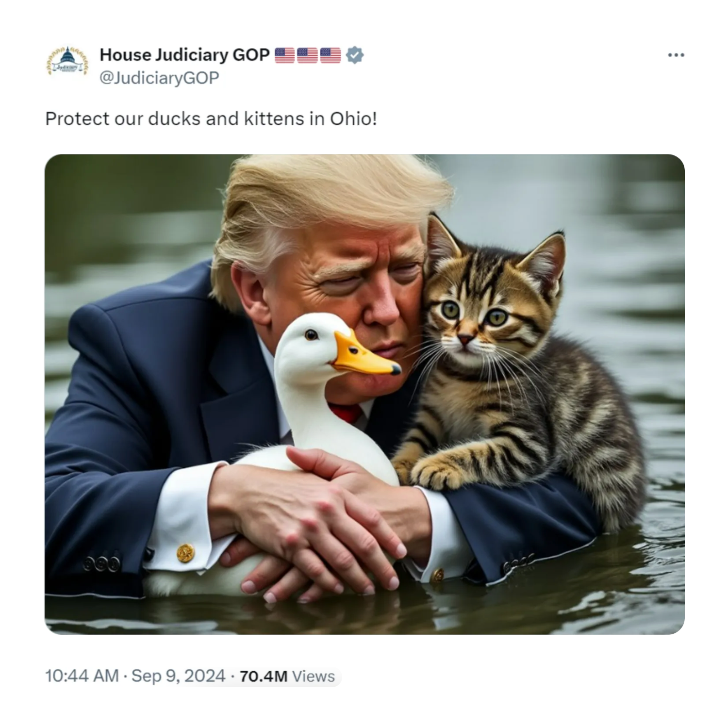
Task: Open the 70.4M view count
Action: (x=264, y=676)
